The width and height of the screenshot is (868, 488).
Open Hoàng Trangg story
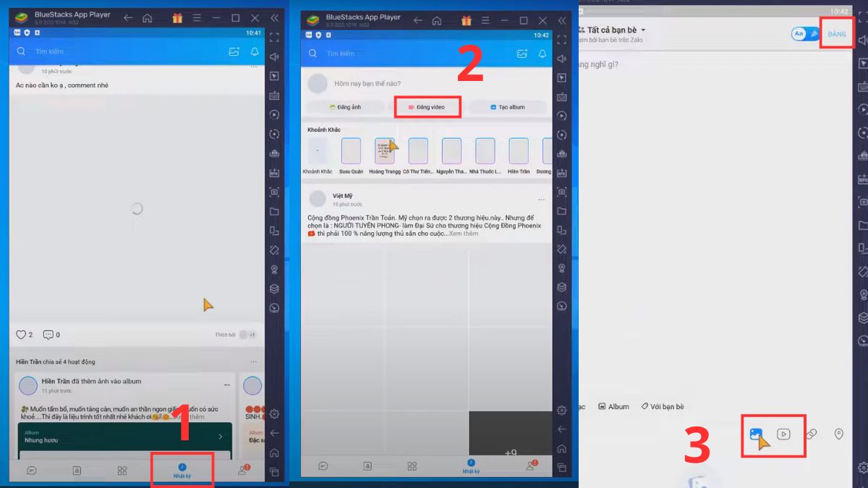click(x=385, y=155)
